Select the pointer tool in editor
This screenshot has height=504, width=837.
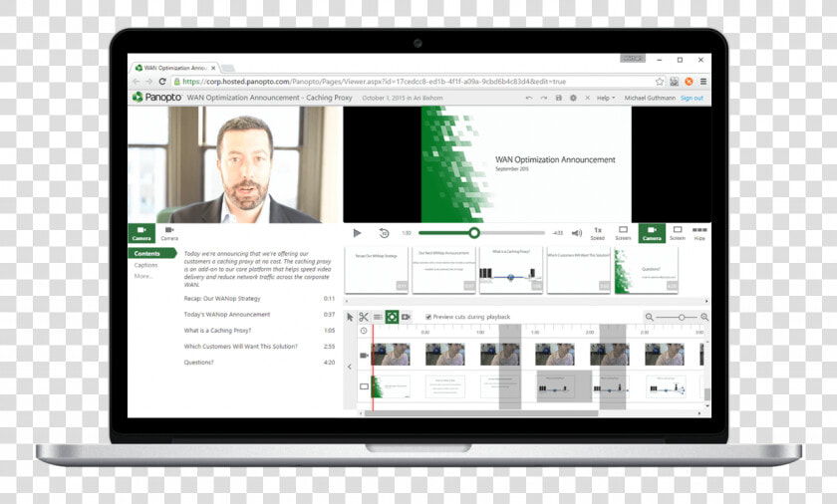tap(350, 317)
